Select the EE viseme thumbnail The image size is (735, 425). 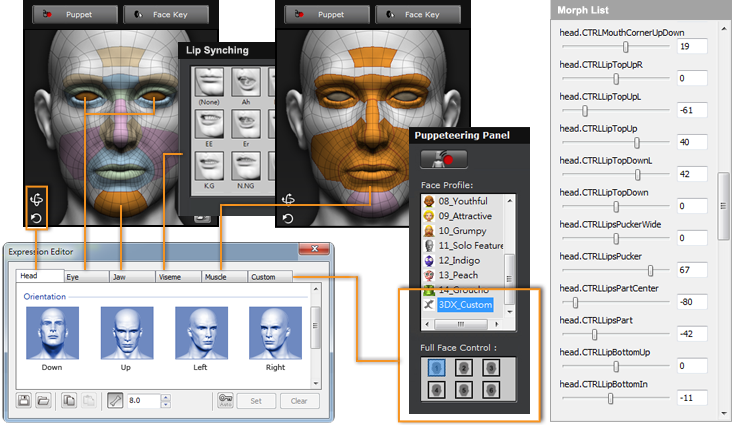tap(209, 125)
